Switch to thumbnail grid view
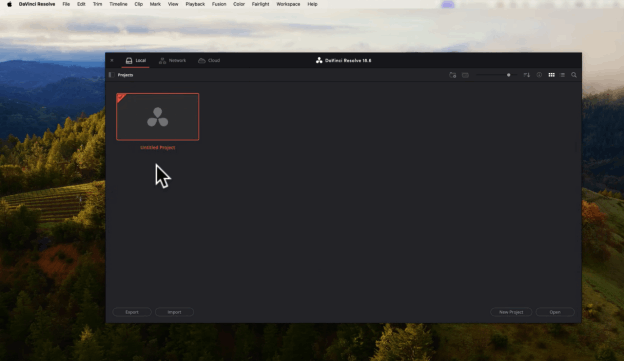 (x=552, y=75)
